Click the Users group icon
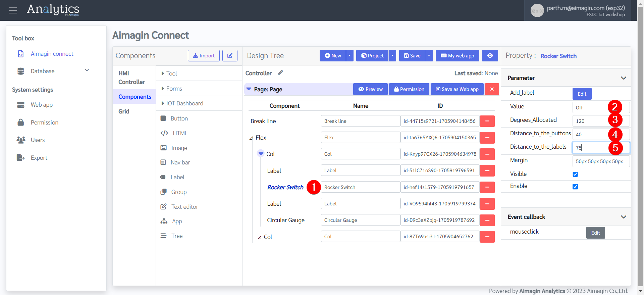The width and height of the screenshot is (644, 295). point(21,140)
